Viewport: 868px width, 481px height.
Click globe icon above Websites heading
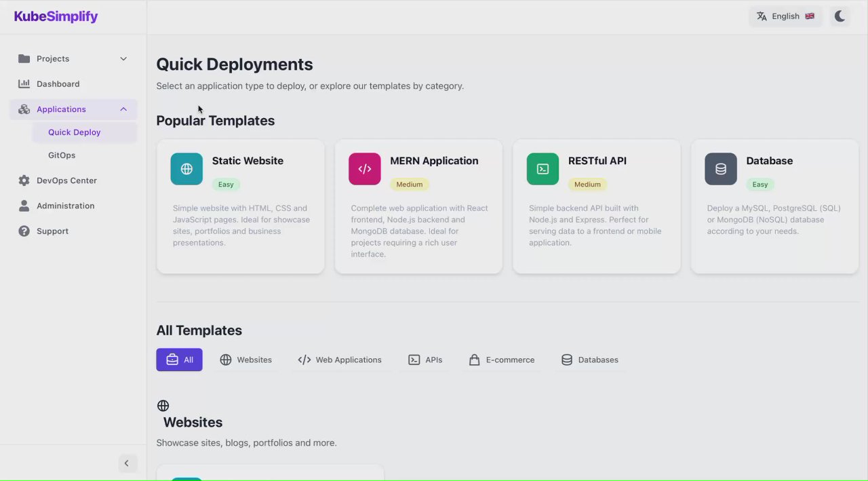(x=163, y=406)
